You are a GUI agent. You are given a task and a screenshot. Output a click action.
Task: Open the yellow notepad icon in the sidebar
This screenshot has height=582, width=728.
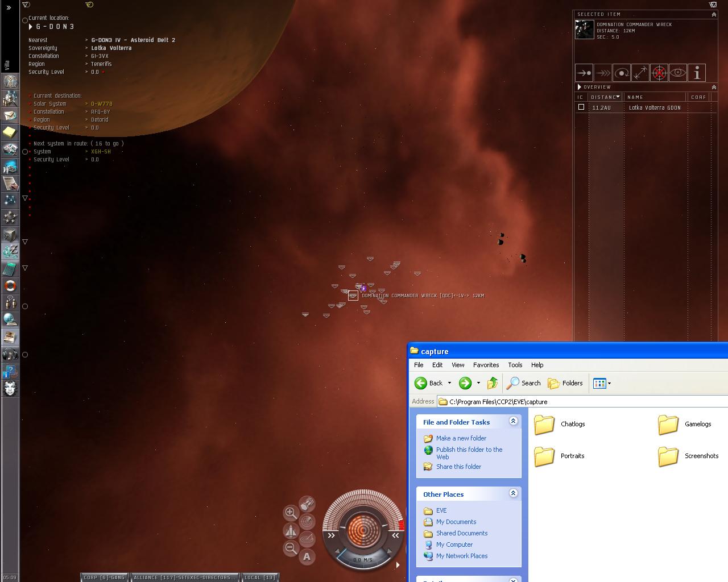[x=10, y=132]
